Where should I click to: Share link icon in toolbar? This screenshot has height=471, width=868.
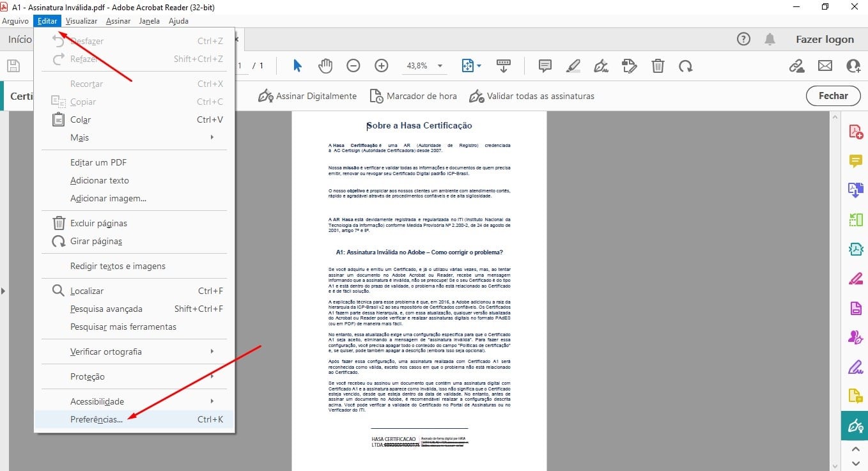click(796, 65)
